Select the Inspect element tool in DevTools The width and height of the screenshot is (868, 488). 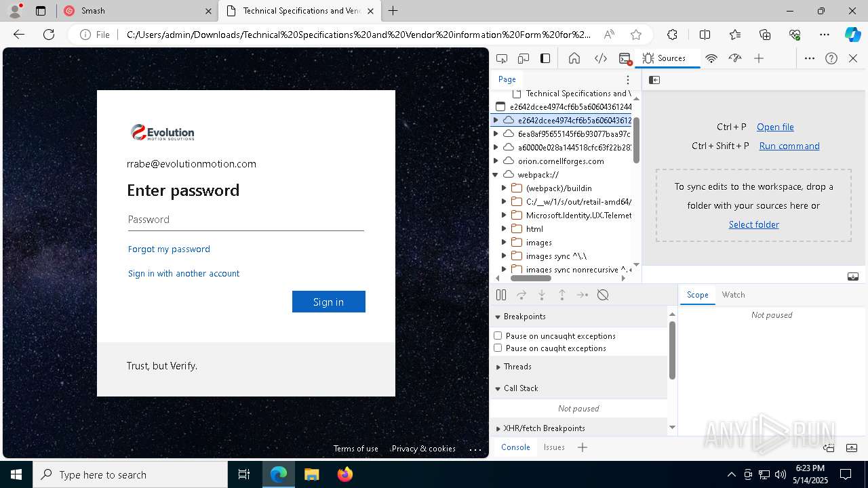(x=502, y=58)
